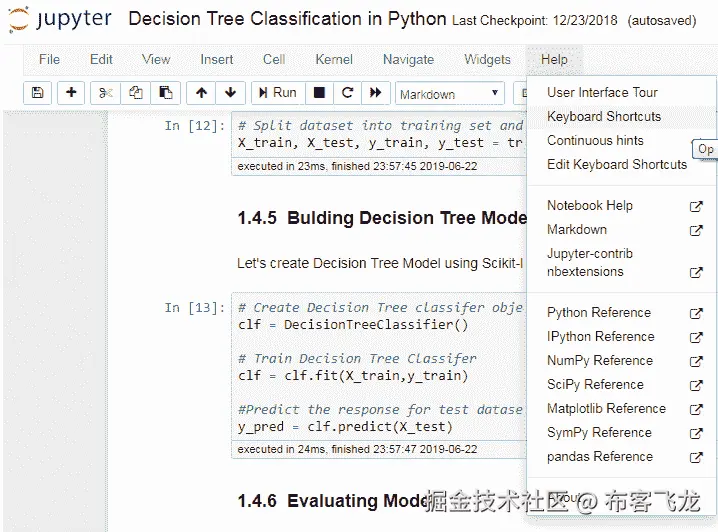Screen dimensions: 718x532
Task: Click executed in 24ms timing text
Action: (x=357, y=449)
